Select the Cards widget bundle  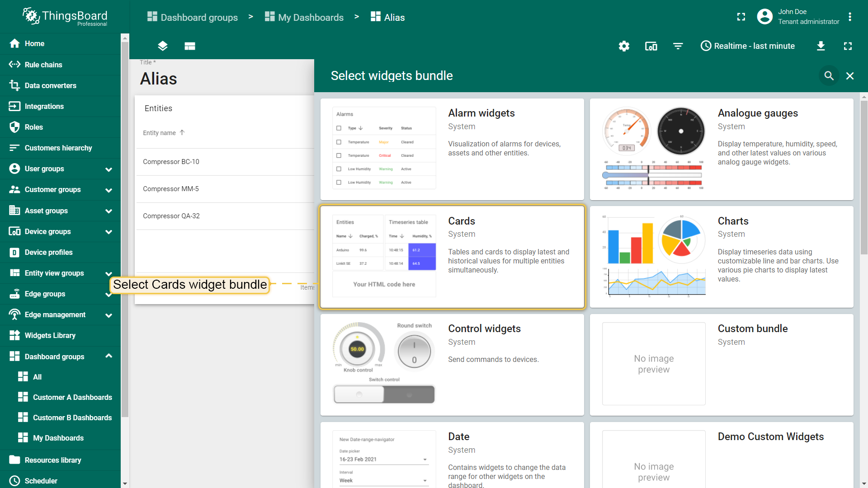[452, 257]
